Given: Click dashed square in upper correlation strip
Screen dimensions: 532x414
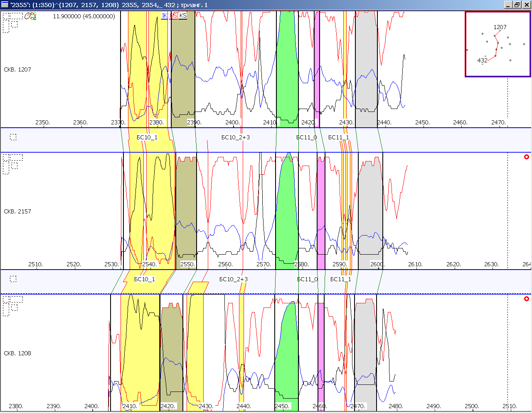Looking at the screenshot, I should 13,137.
